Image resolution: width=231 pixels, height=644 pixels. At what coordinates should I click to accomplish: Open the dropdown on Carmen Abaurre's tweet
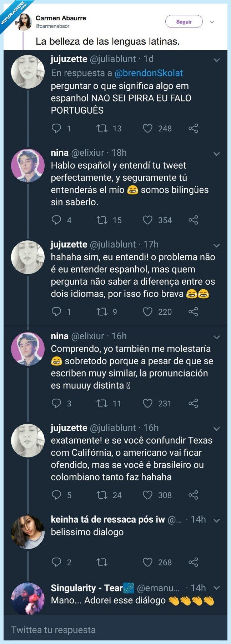tap(212, 21)
